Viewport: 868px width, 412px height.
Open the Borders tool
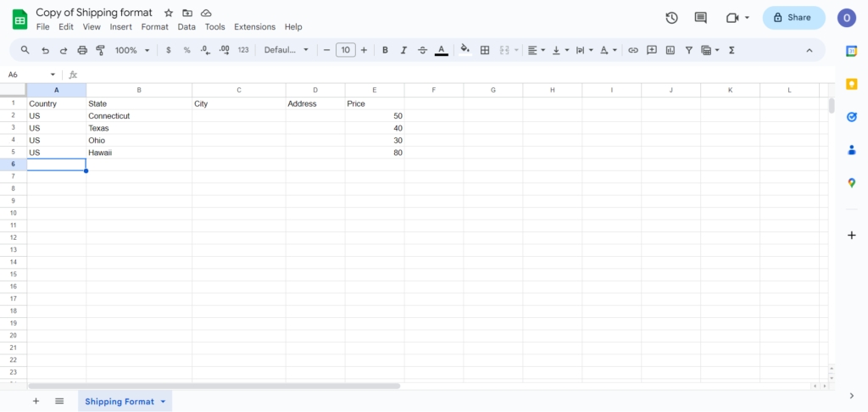[x=485, y=50]
